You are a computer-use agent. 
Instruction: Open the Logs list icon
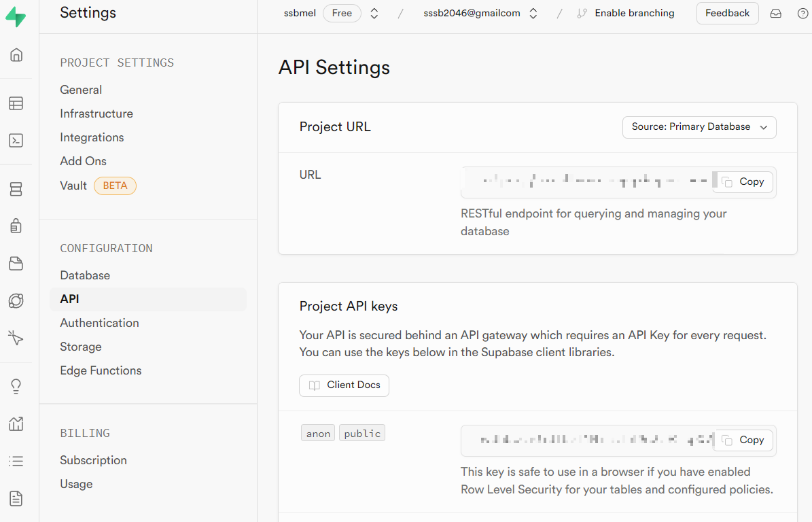pyautogui.click(x=16, y=461)
